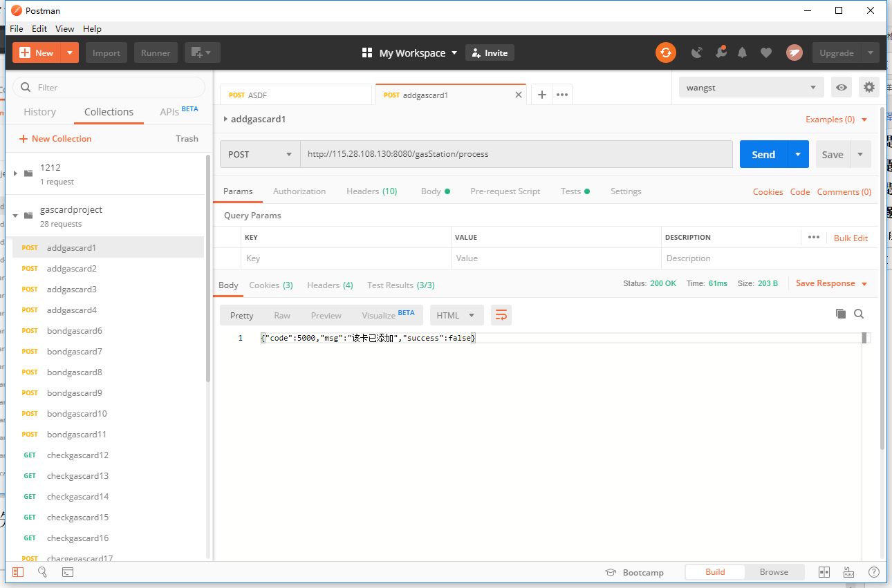Open Postman console icon
The height and width of the screenshot is (588, 892).
pos(68,572)
